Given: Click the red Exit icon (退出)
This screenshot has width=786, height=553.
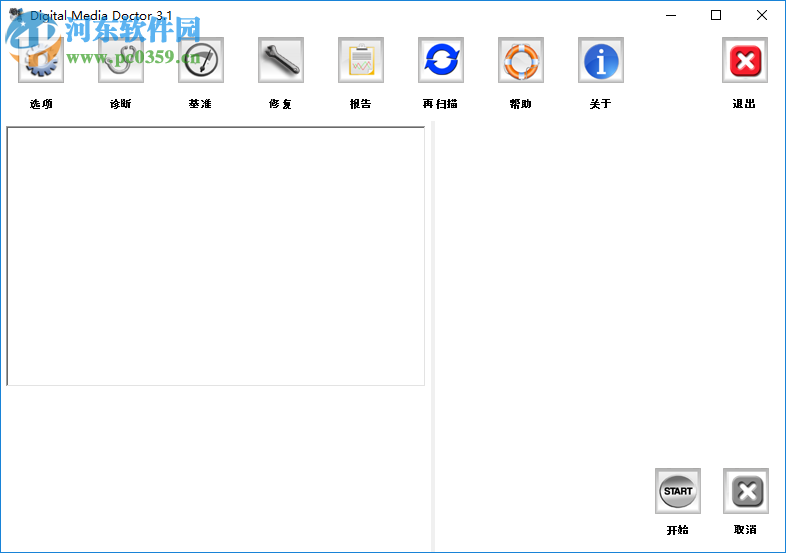Looking at the screenshot, I should point(745,60).
